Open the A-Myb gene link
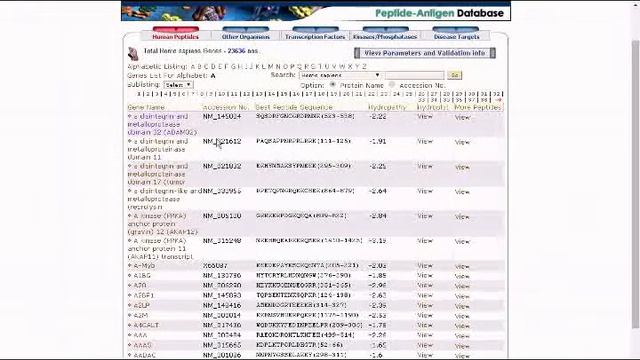Viewport: 640px width, 360px height. point(144,266)
